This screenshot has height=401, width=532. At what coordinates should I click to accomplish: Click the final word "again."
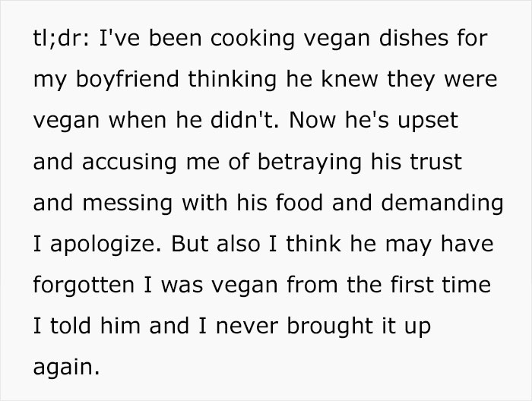pyautogui.click(x=67, y=368)
